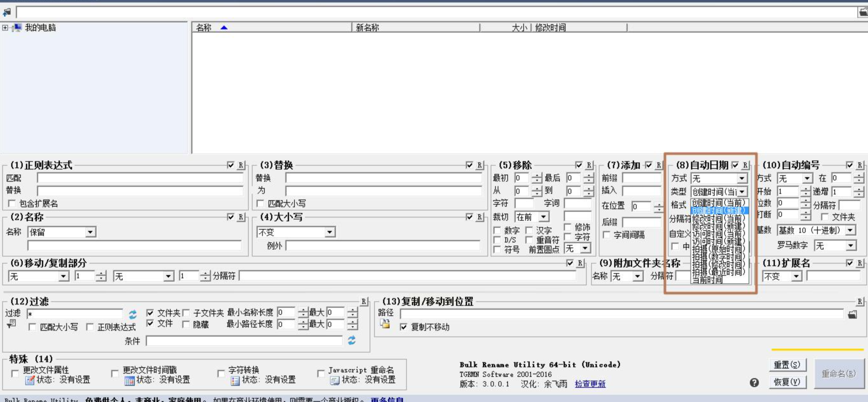Select 修改时间(当前) in the open list
The image size is (868, 402).
[718, 218]
